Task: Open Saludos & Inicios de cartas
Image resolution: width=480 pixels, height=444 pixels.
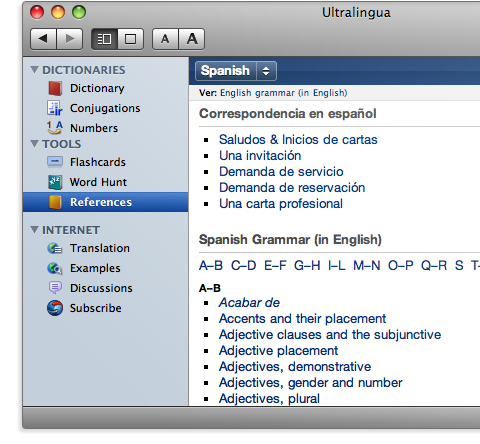Action: tap(298, 139)
